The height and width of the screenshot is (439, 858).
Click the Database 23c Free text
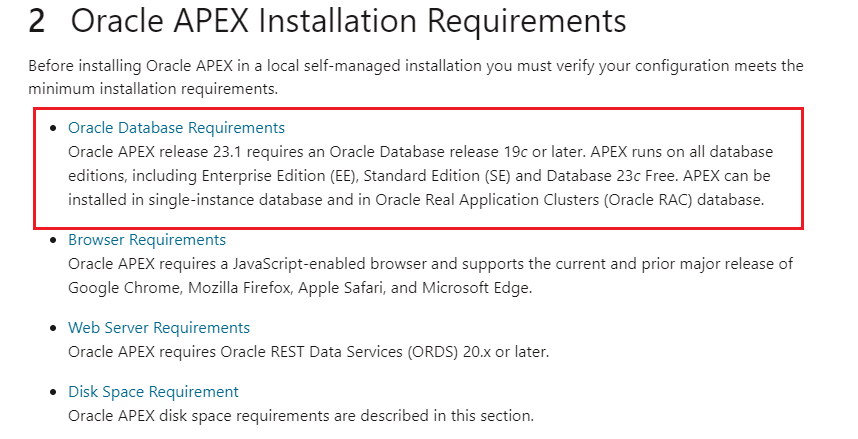(x=612, y=176)
